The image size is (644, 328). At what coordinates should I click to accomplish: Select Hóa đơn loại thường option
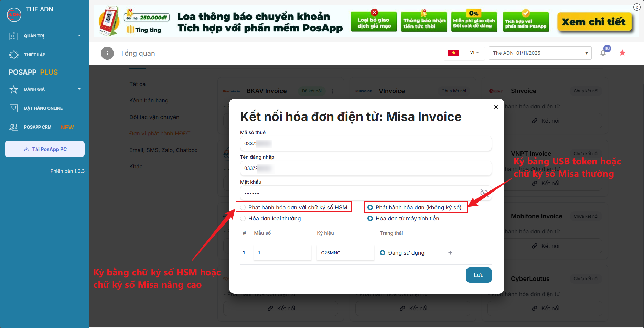click(x=243, y=218)
